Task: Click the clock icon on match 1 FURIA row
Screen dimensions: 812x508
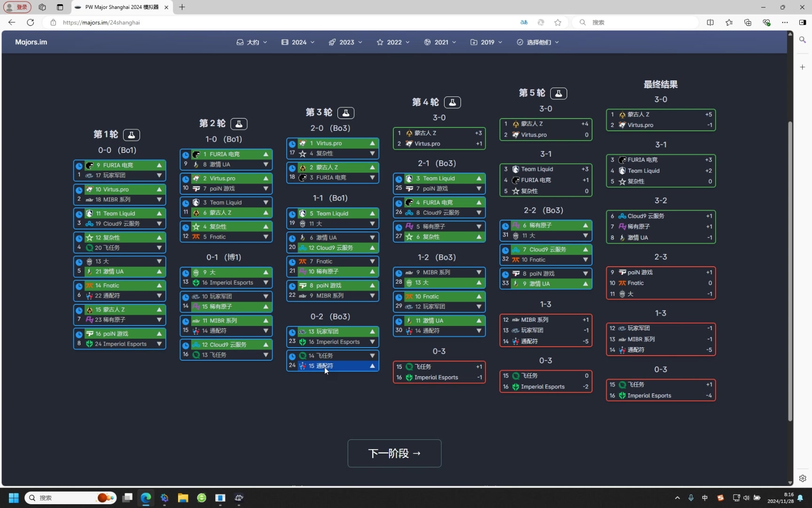Action: (79, 166)
